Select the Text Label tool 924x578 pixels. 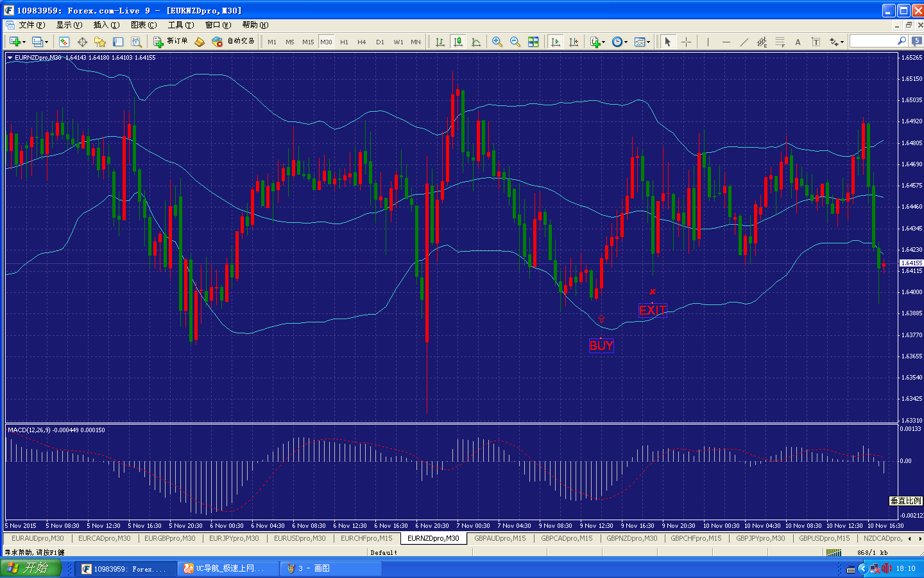tap(816, 42)
